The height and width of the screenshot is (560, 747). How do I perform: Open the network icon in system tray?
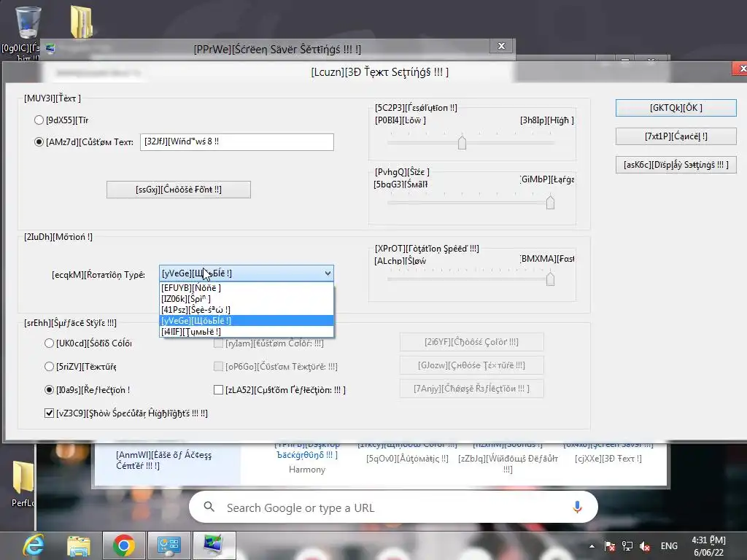tap(627, 546)
